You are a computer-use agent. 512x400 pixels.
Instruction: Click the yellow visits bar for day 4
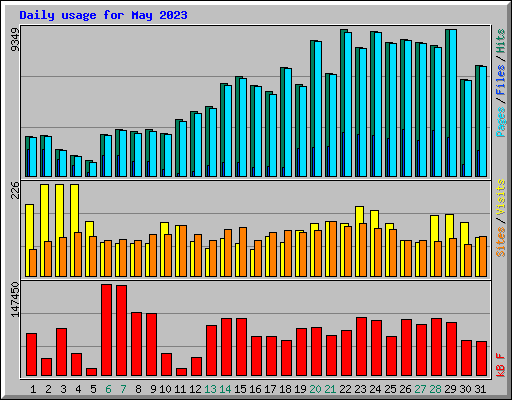point(74,208)
